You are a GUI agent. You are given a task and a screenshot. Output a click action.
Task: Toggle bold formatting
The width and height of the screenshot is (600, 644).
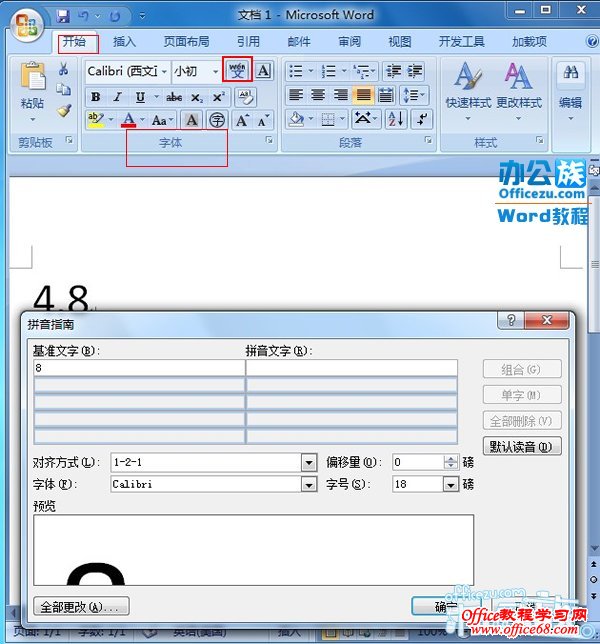coord(96,97)
